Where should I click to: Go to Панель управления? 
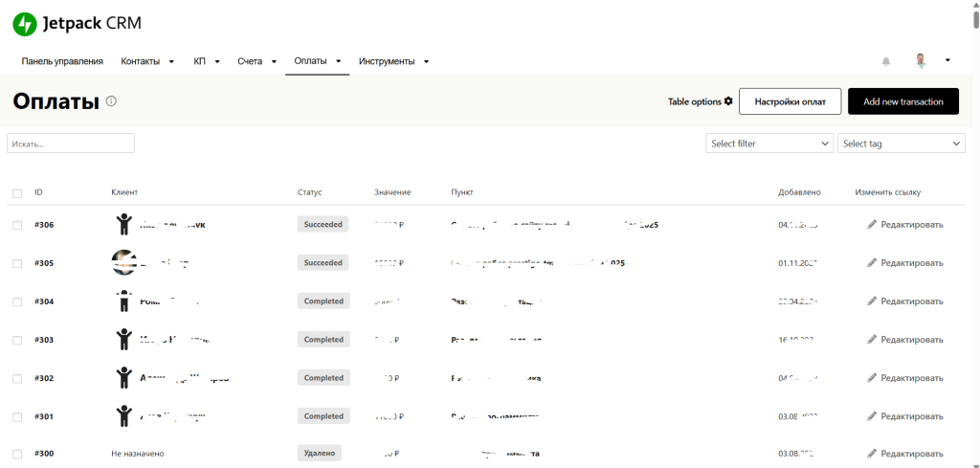62,61
